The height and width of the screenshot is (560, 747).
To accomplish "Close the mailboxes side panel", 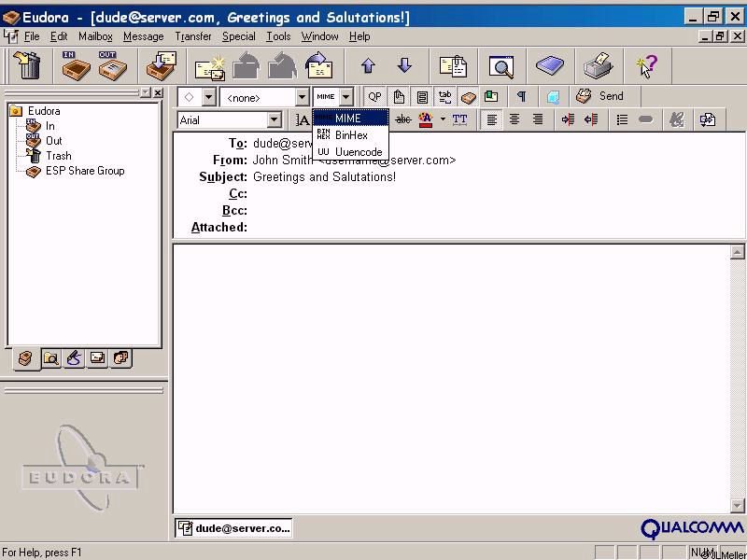I will (158, 92).
